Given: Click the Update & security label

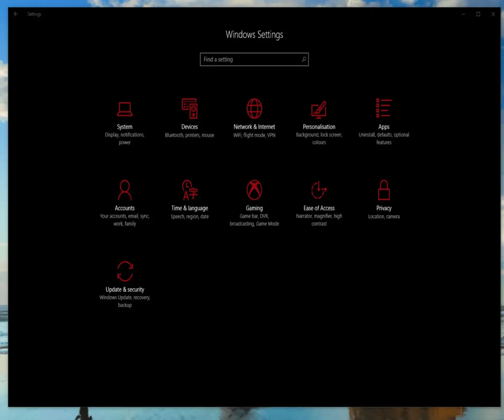Looking at the screenshot, I should click(125, 290).
